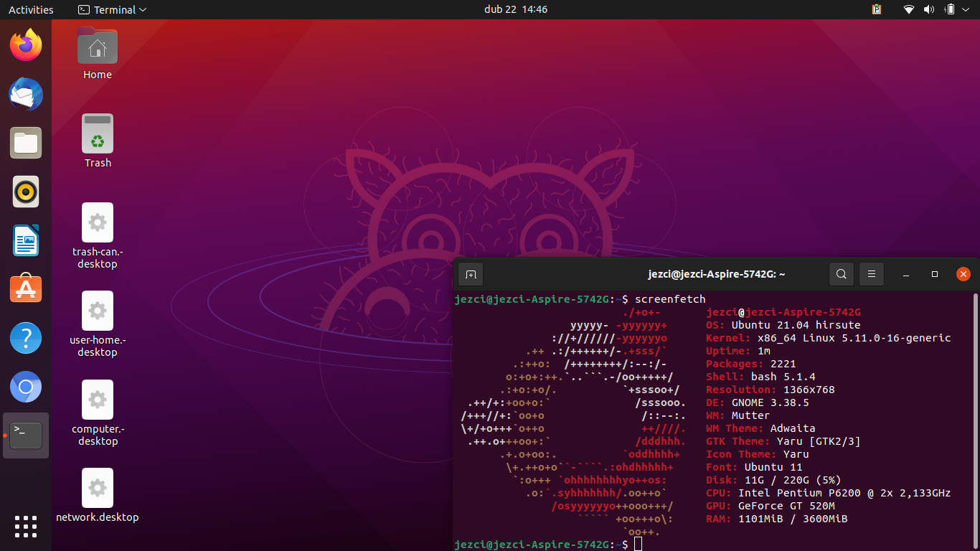Image resolution: width=980 pixels, height=551 pixels.
Task: Open the Activities overview
Action: pos(29,9)
